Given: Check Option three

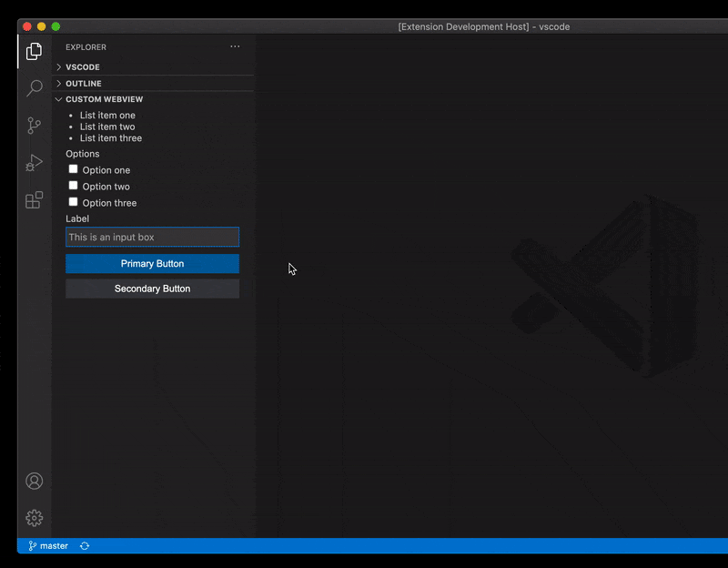Looking at the screenshot, I should 73,202.
